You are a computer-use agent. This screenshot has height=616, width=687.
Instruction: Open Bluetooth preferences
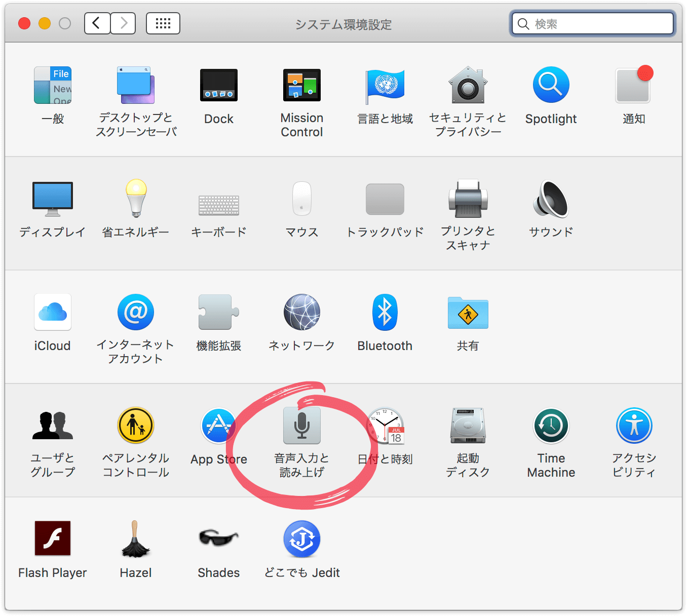coord(385,312)
